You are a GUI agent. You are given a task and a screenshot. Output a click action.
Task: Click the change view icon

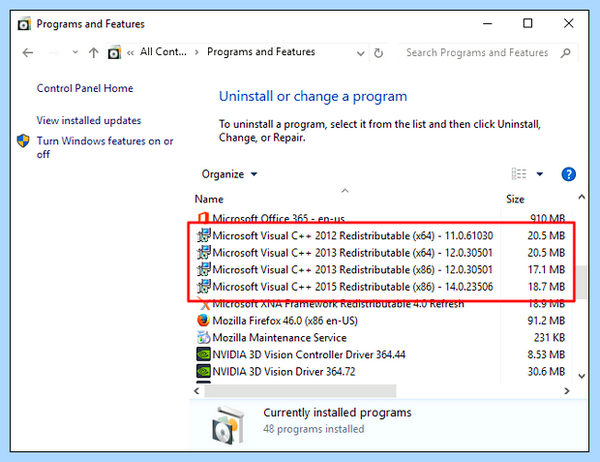tap(519, 174)
